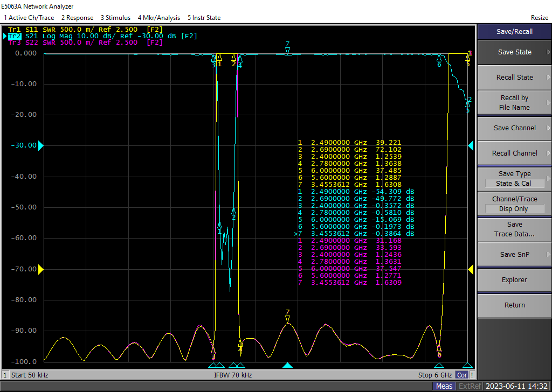Select yellow marker 7 on the lower ripple peak
The image size is (552, 392).
click(x=288, y=319)
